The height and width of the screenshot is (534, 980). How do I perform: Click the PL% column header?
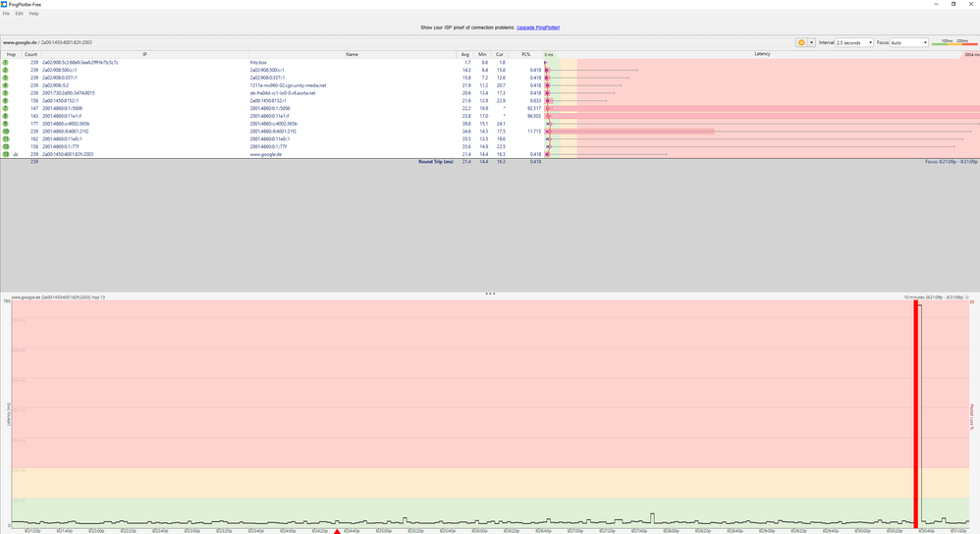pos(525,54)
